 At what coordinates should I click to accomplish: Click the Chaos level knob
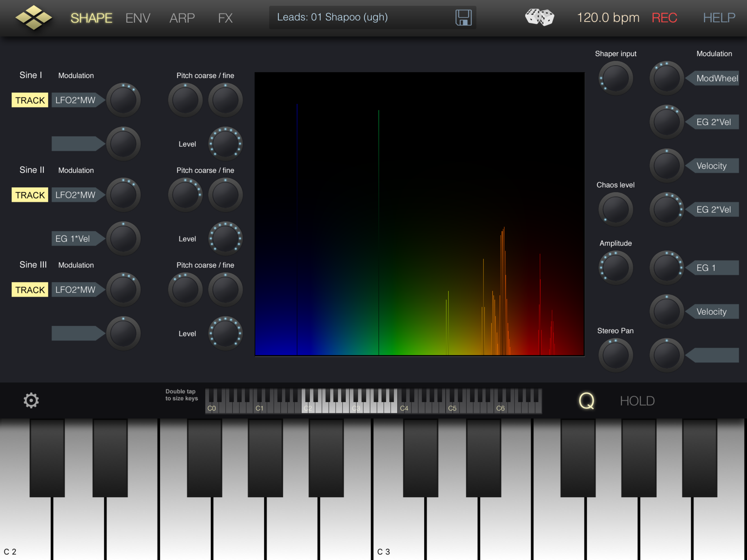tap(615, 209)
